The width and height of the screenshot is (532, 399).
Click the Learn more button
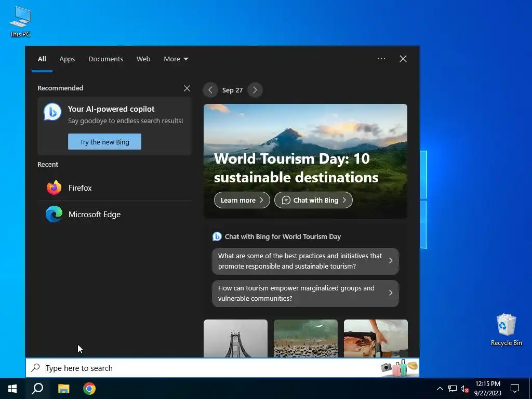(242, 200)
